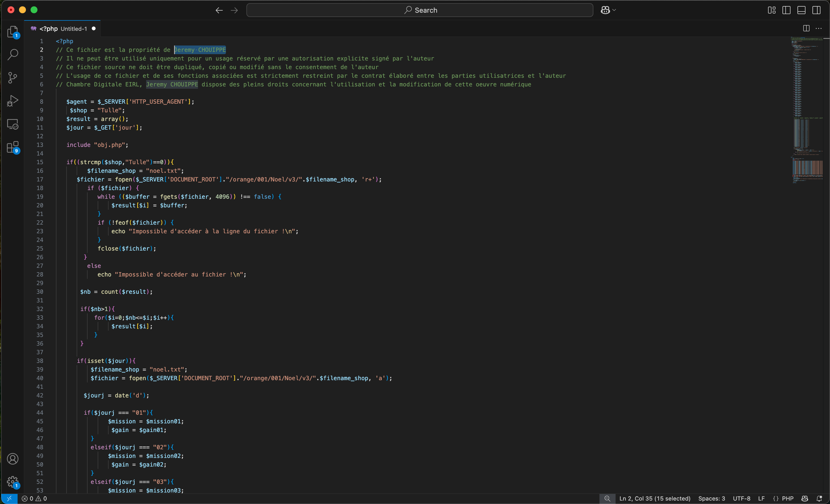Split the editor to the right

(806, 29)
